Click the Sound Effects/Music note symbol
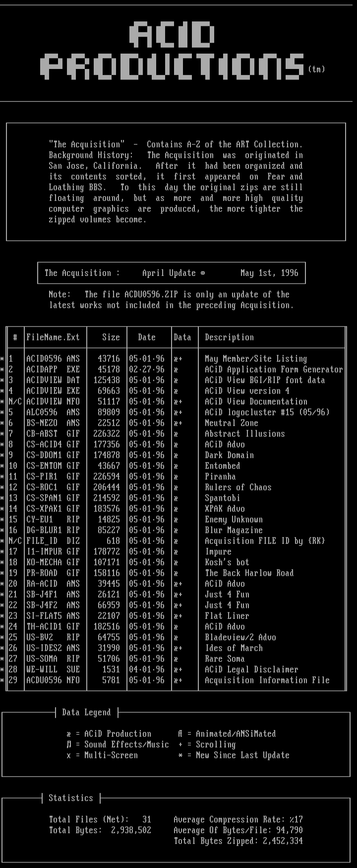Image resolution: width=357 pixels, height=868 pixels. [x=68, y=744]
